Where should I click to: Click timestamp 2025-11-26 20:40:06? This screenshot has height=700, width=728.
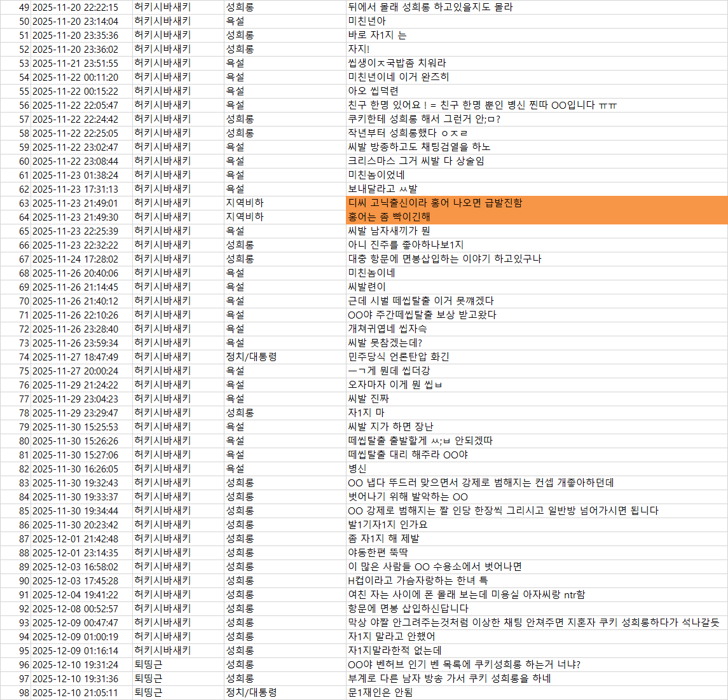[x=81, y=273]
